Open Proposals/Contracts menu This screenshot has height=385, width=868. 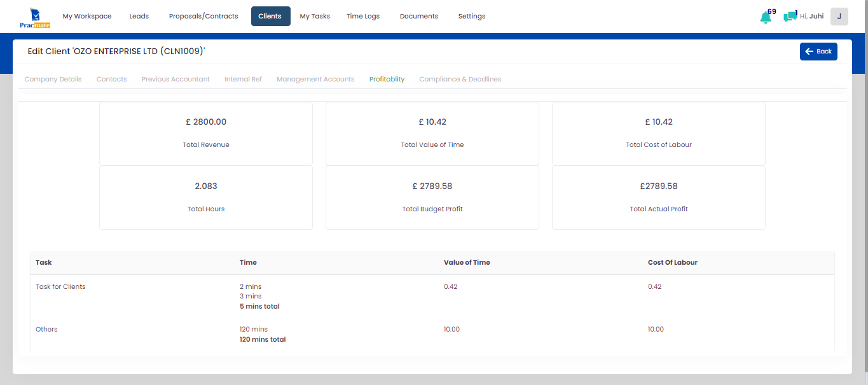click(203, 17)
